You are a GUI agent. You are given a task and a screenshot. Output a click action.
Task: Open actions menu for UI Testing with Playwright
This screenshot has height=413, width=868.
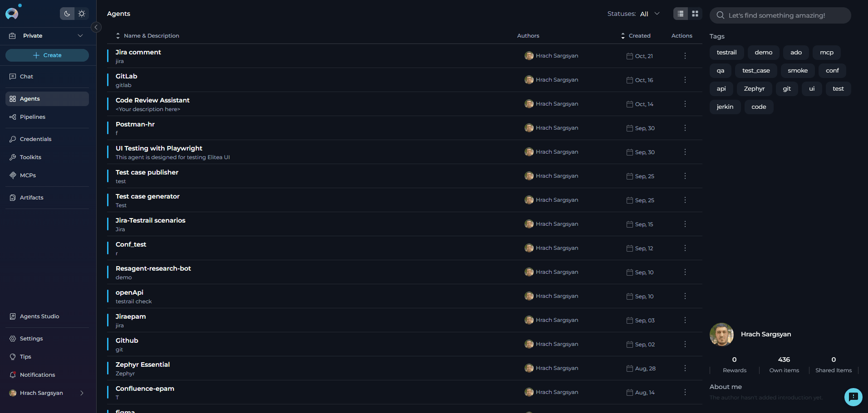point(685,152)
